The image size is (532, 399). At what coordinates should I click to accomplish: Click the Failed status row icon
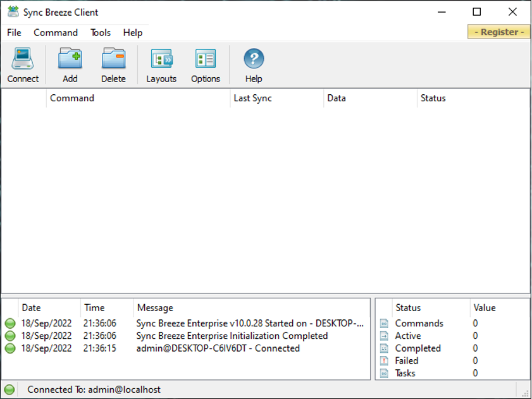point(384,360)
